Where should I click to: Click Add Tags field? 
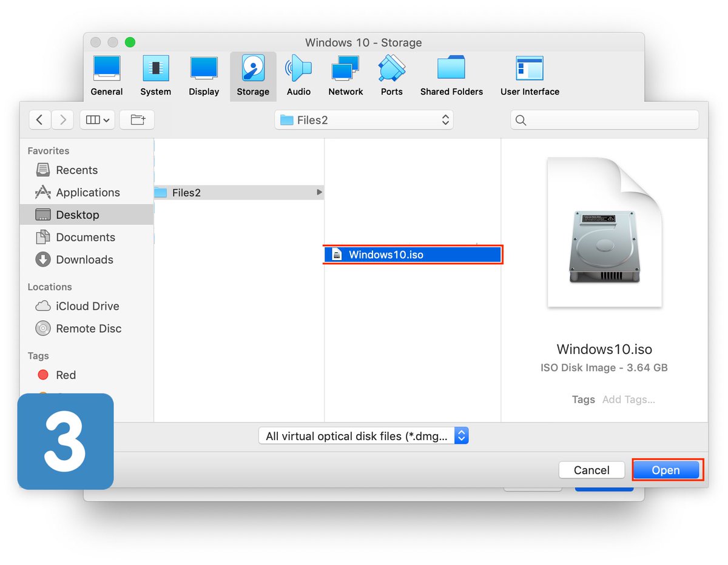tap(629, 400)
